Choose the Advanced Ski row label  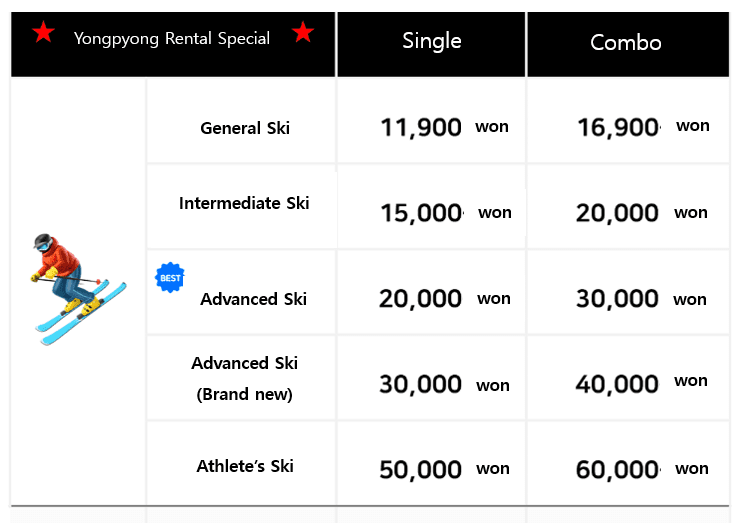(253, 299)
